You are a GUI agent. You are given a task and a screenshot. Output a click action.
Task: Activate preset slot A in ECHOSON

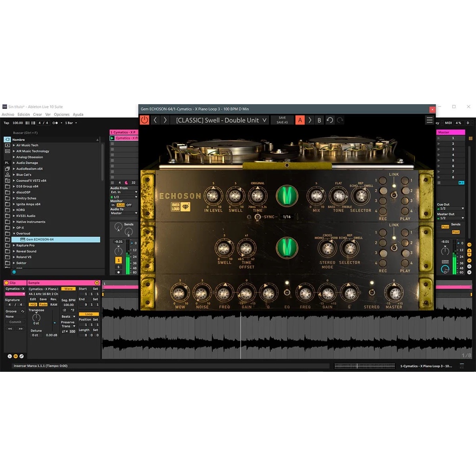(x=300, y=120)
